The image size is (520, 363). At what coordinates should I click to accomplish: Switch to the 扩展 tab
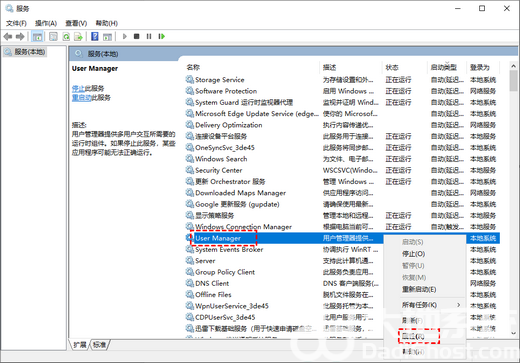tap(80, 345)
